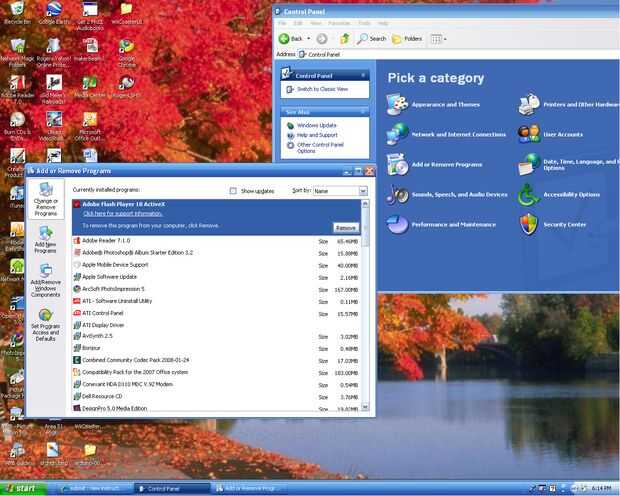Click the Add or Remove Programs CD icon in Control Panel
The width and height of the screenshot is (620, 496).
[x=397, y=164]
